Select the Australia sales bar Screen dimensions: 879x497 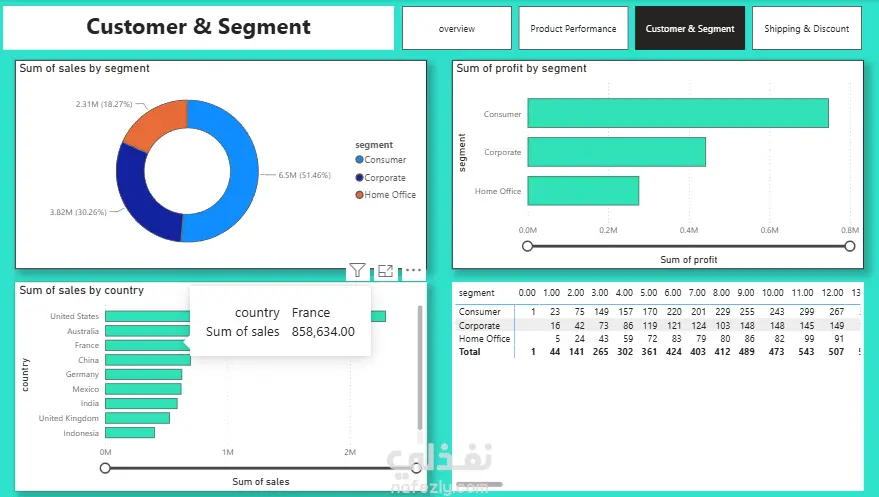click(147, 331)
